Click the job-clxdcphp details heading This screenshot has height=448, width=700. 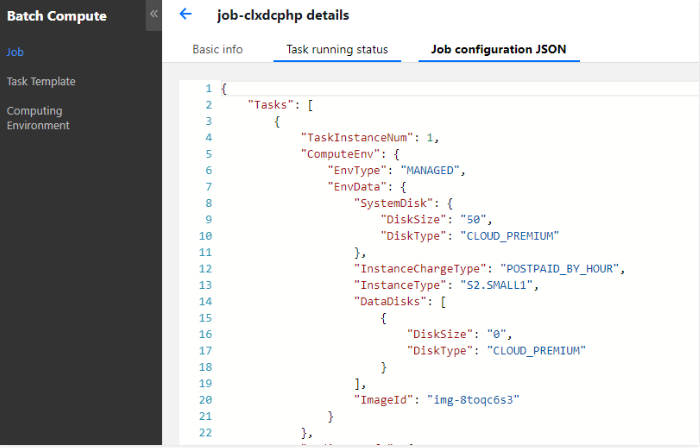pos(283,15)
